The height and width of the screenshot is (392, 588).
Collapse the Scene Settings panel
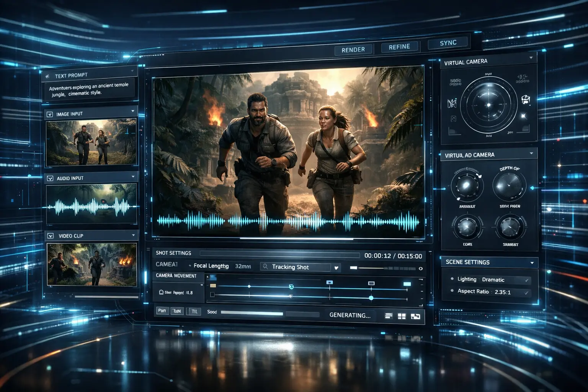tap(532, 263)
